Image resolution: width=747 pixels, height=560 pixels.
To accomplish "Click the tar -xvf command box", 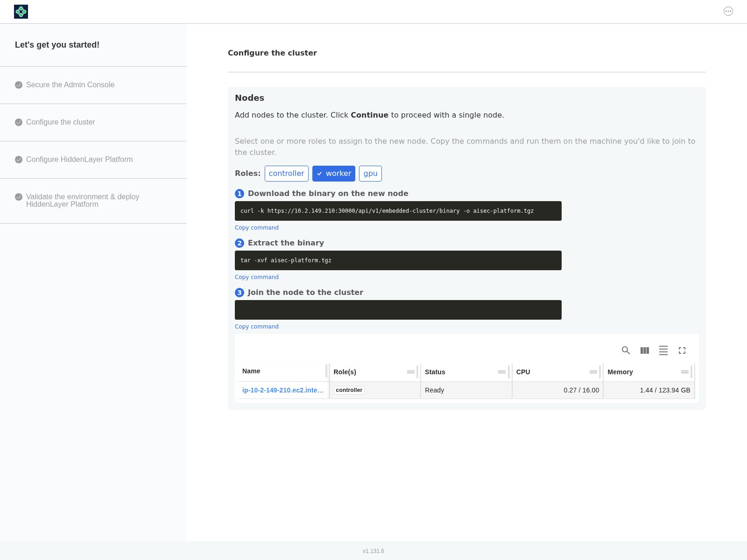I will [398, 260].
